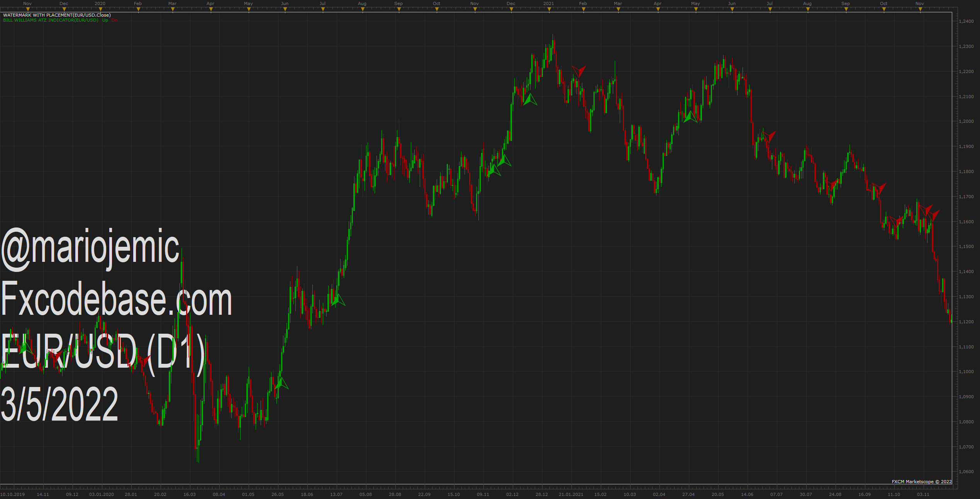Select the WATERMARK WITH PLACEMENT indicator label

coord(57,15)
